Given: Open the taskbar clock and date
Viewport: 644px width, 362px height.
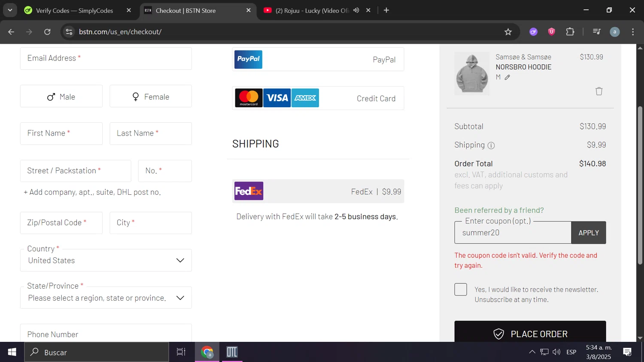Looking at the screenshot, I should click(599, 352).
